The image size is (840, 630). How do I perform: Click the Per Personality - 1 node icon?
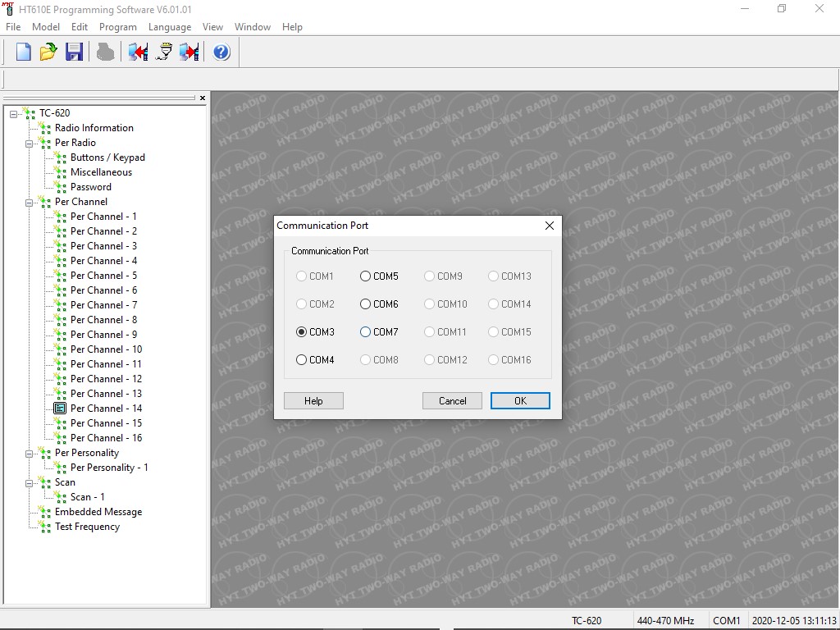click(61, 468)
